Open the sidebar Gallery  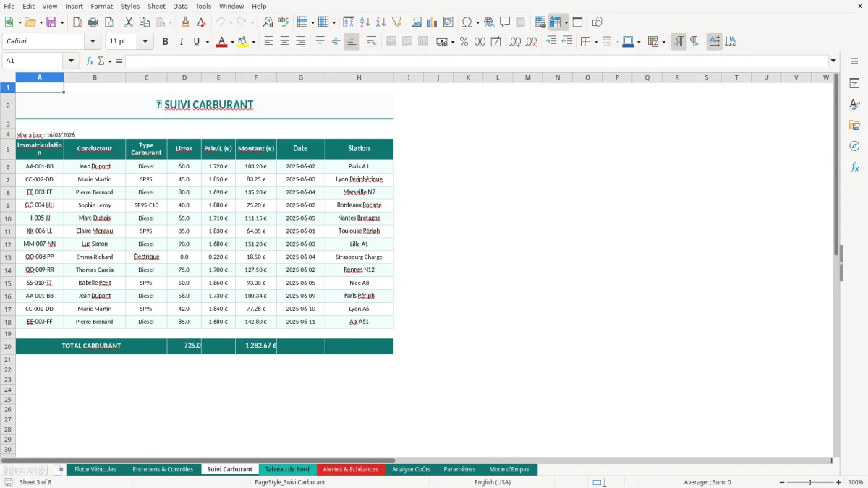pos(854,126)
